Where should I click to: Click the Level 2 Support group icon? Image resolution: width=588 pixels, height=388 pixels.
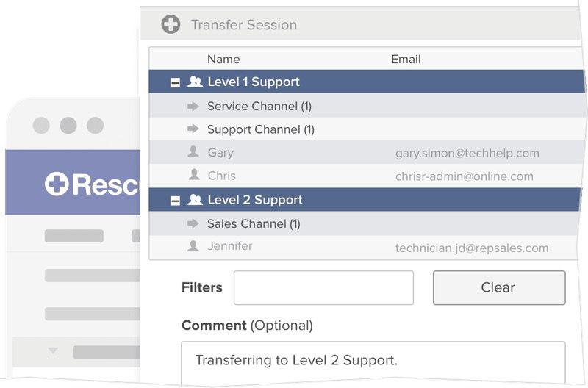195,200
